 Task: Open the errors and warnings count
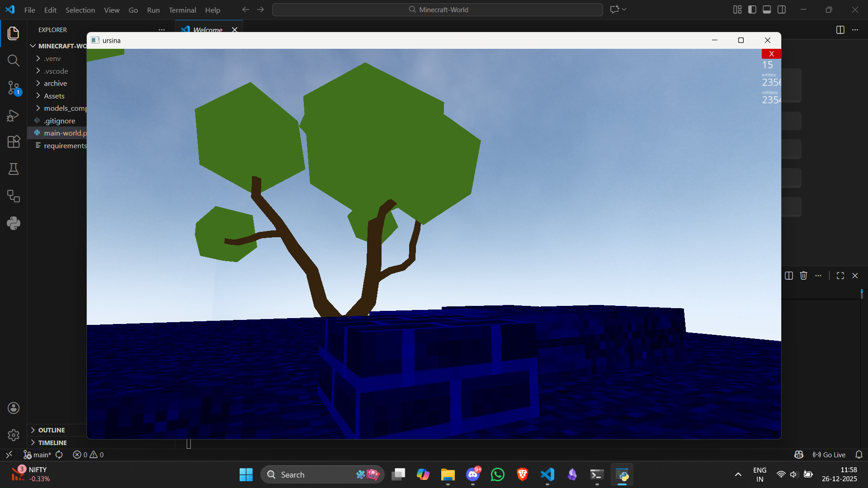pos(88,455)
